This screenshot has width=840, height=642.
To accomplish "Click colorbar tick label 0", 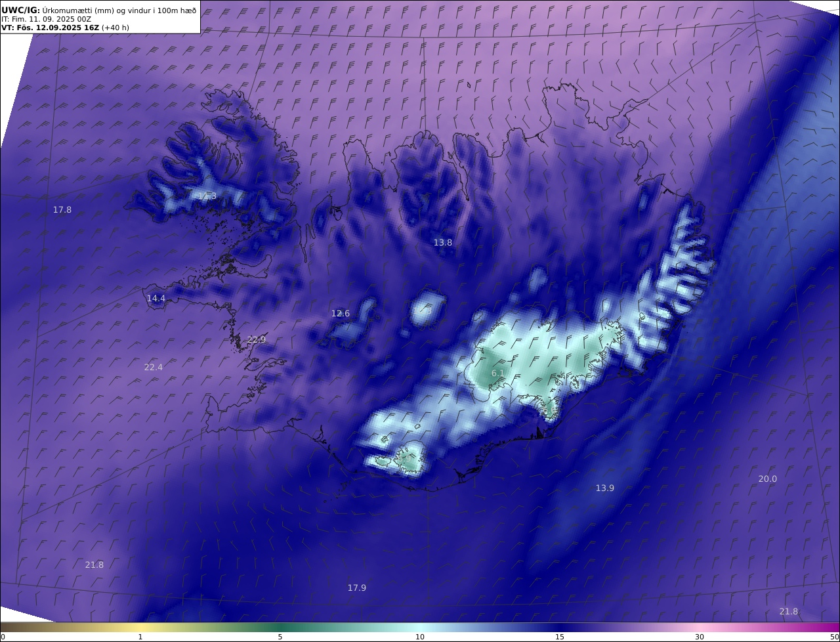I will pyautogui.click(x=3, y=637).
